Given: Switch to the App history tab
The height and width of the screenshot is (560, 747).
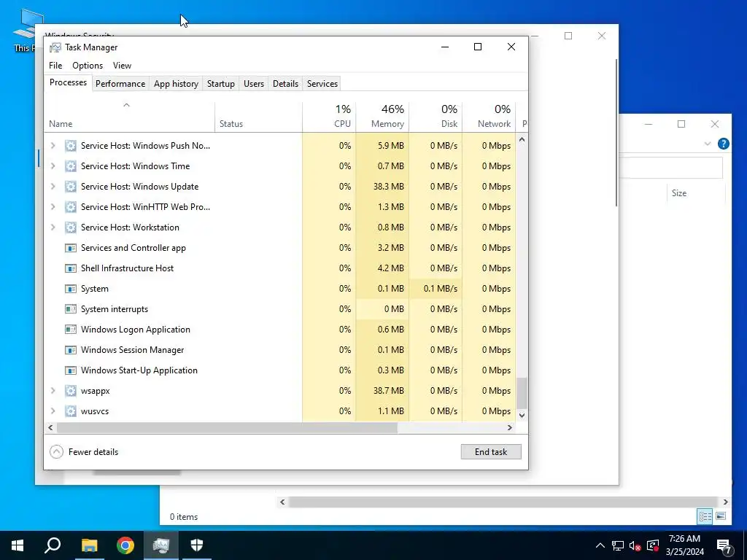Looking at the screenshot, I should (176, 84).
